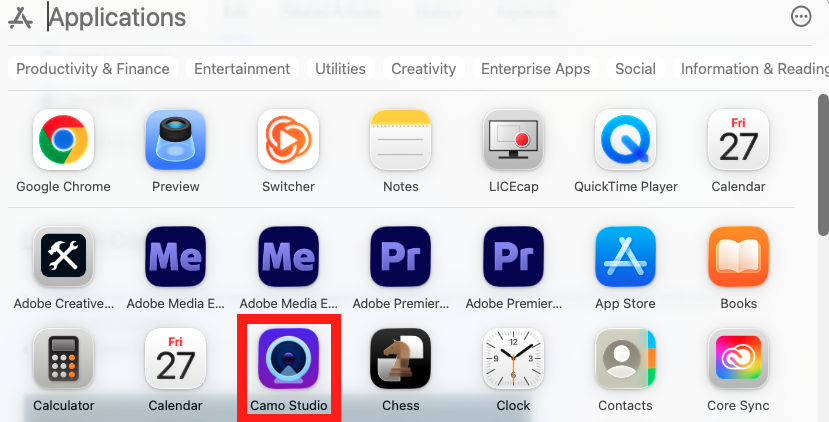Choose the Information & Reading category
The height and width of the screenshot is (422, 829).
(x=753, y=69)
